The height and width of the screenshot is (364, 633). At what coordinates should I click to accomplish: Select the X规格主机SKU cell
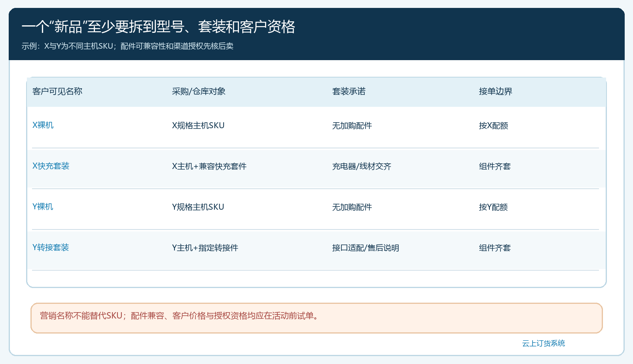click(198, 125)
